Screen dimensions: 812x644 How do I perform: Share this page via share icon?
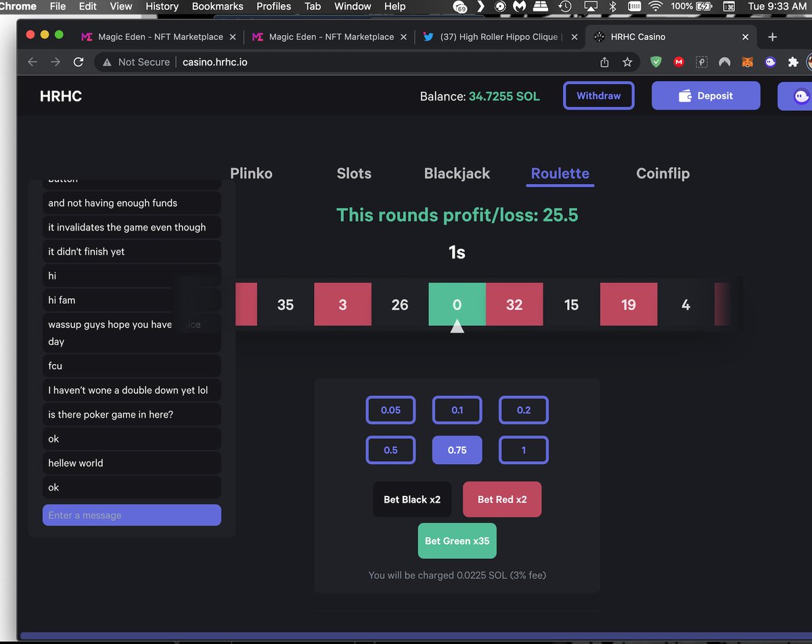(x=604, y=62)
